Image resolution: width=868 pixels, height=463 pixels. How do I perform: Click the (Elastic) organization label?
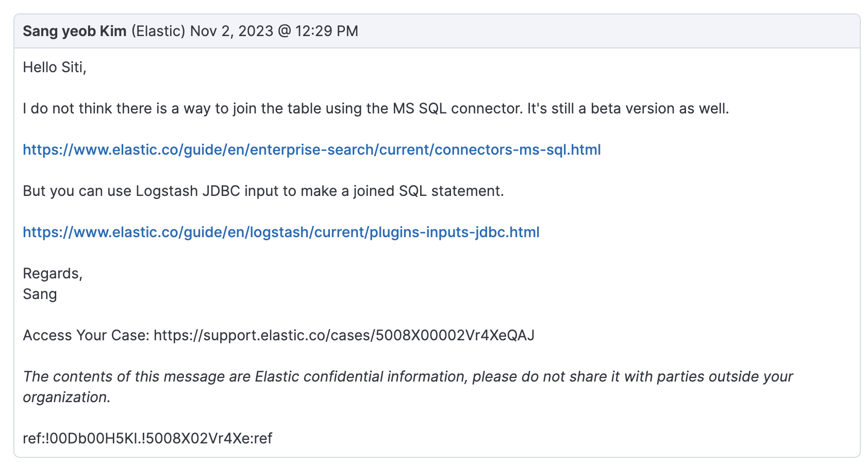pyautogui.click(x=158, y=31)
